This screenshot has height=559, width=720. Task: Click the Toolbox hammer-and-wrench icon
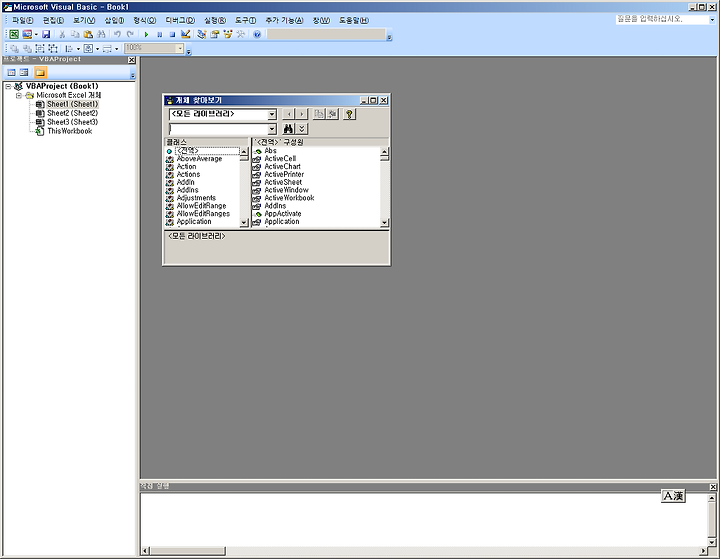coord(241,34)
